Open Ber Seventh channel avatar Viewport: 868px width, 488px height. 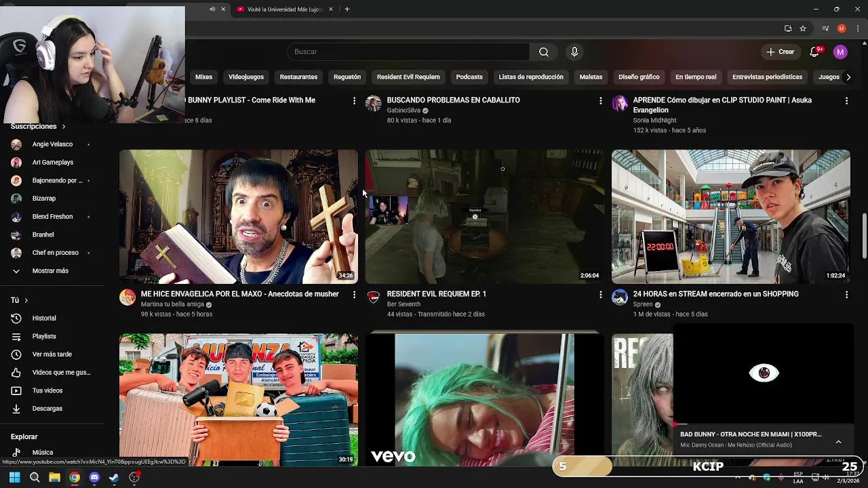(374, 298)
